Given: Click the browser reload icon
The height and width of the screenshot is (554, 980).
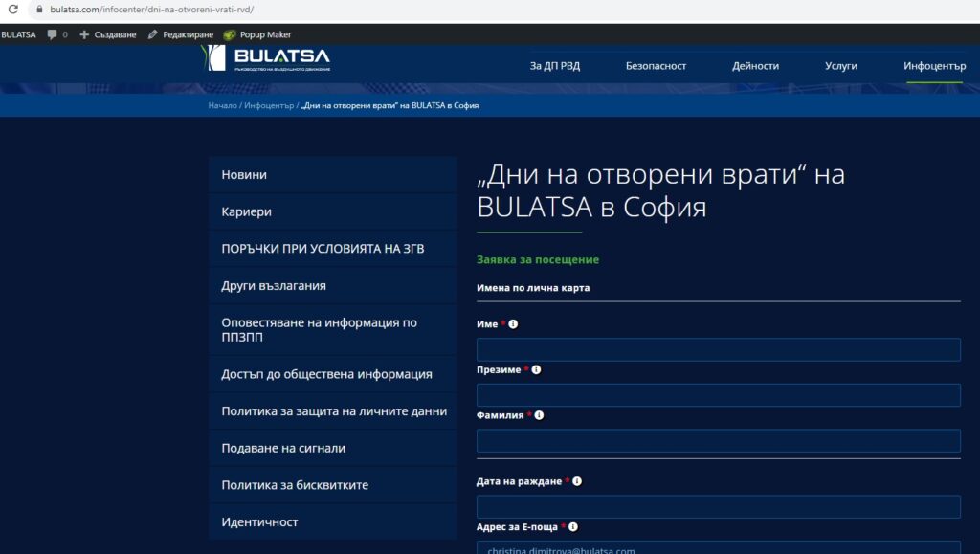Looking at the screenshot, I should click(x=12, y=10).
